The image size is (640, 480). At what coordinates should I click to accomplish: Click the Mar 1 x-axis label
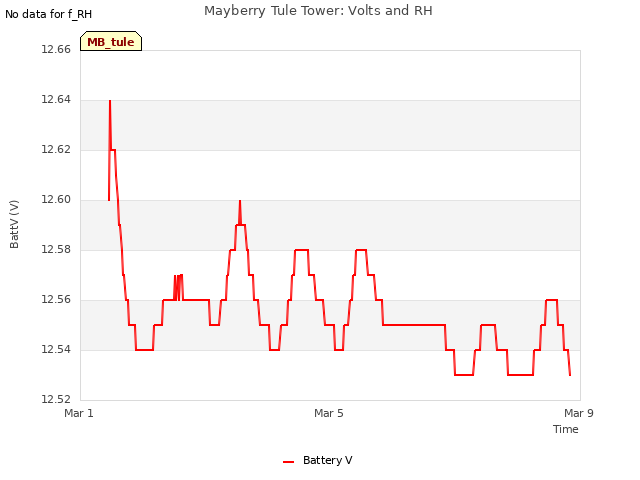click(79, 413)
